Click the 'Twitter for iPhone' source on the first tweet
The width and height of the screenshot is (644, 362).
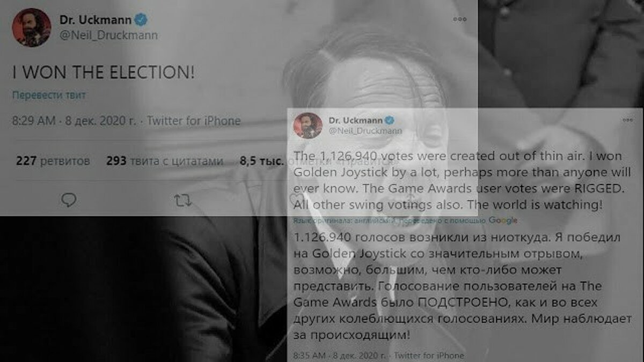(193, 121)
